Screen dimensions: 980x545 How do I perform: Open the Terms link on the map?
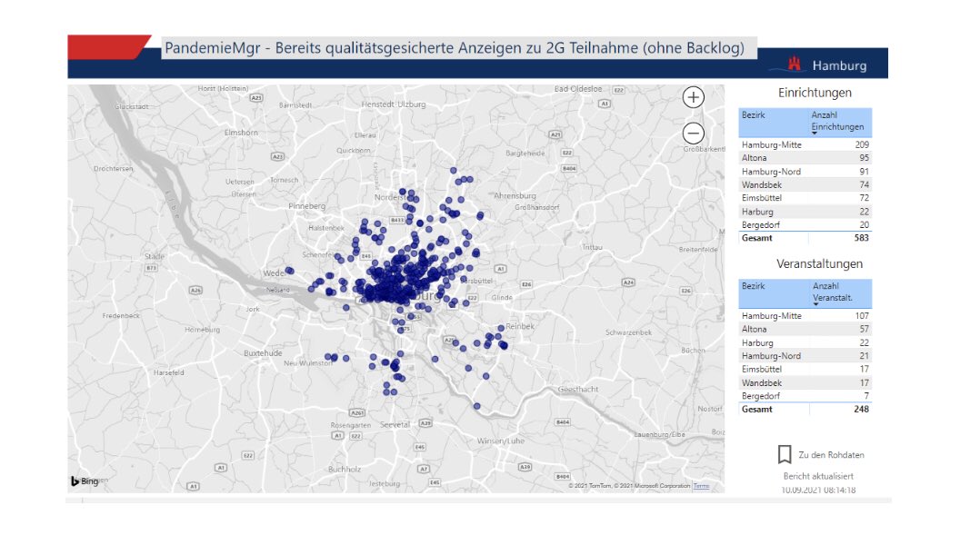(x=701, y=486)
